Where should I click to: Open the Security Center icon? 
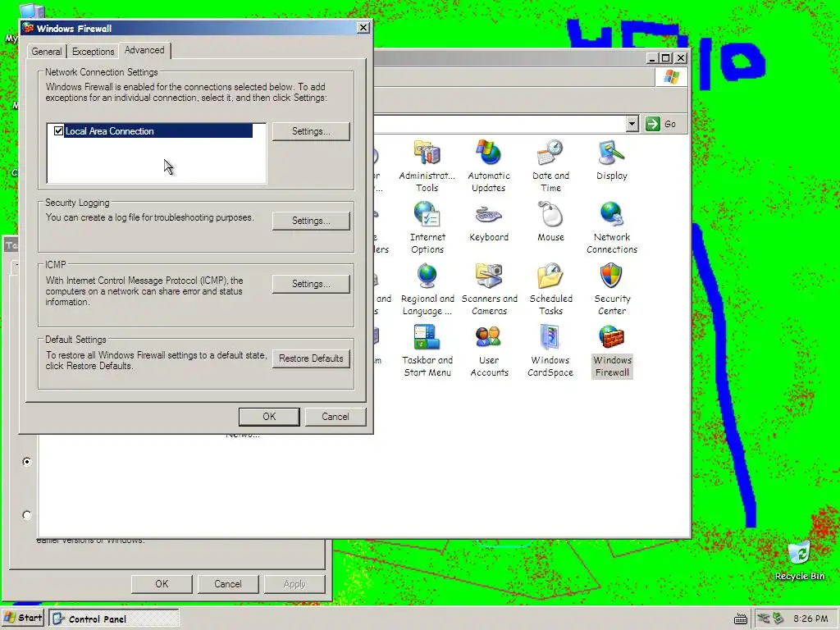[612, 289]
